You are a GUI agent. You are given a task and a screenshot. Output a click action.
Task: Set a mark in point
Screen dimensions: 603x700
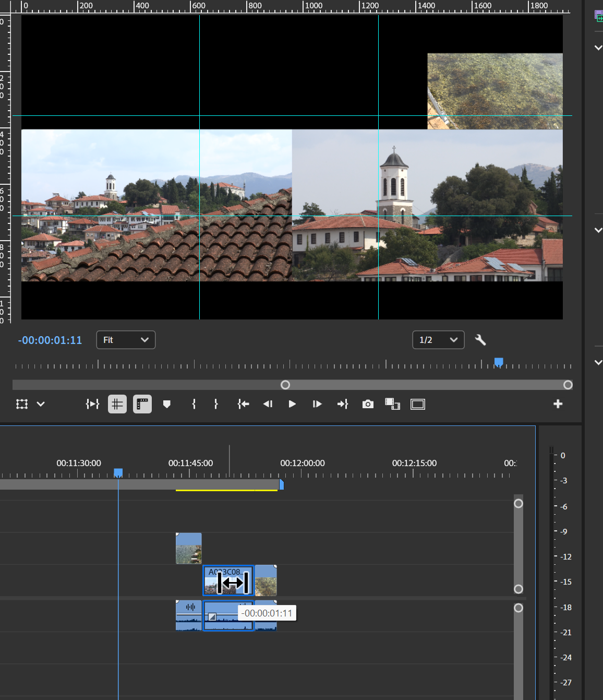pos(194,404)
